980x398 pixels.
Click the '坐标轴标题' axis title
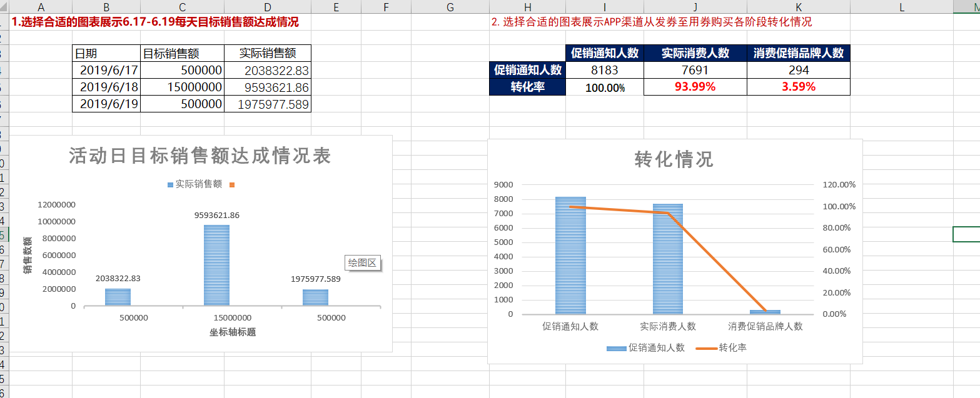coord(233,332)
